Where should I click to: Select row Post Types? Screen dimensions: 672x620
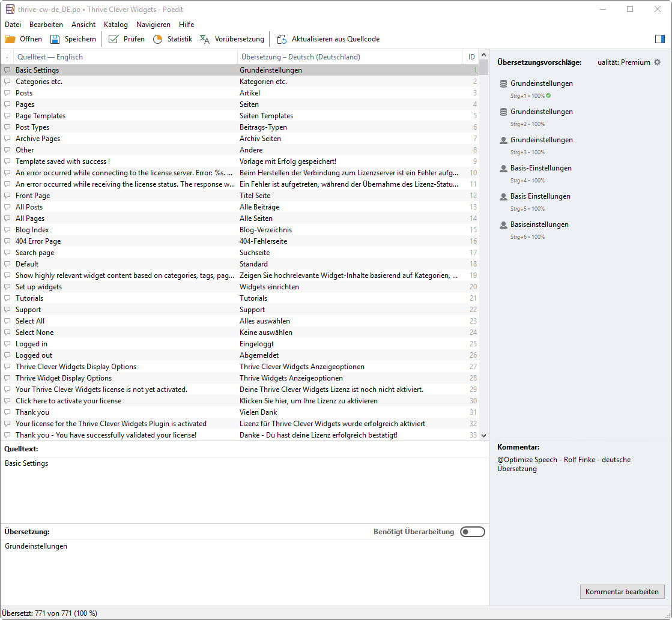[x=240, y=127]
